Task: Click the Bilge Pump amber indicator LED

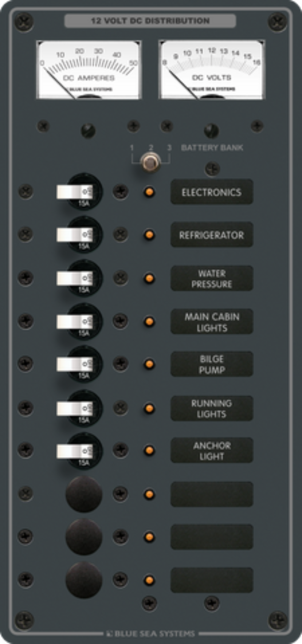Action: click(149, 364)
